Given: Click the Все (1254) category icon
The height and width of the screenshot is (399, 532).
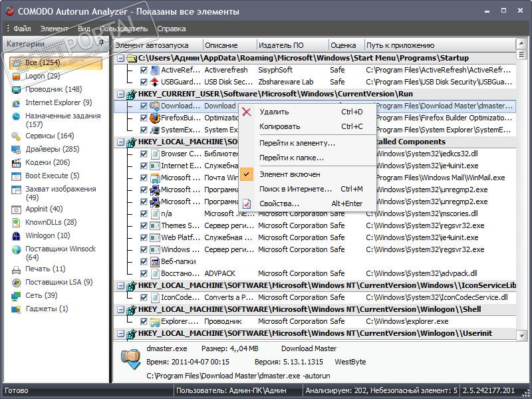Looking at the screenshot, I should click(16, 63).
